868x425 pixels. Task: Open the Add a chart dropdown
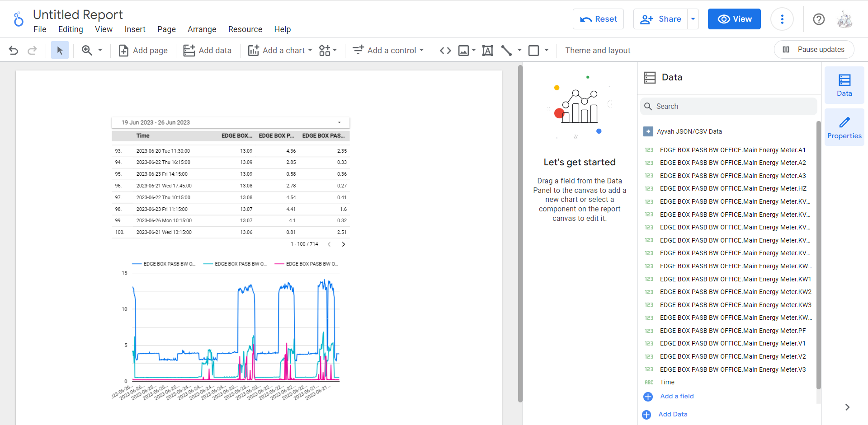coord(280,51)
